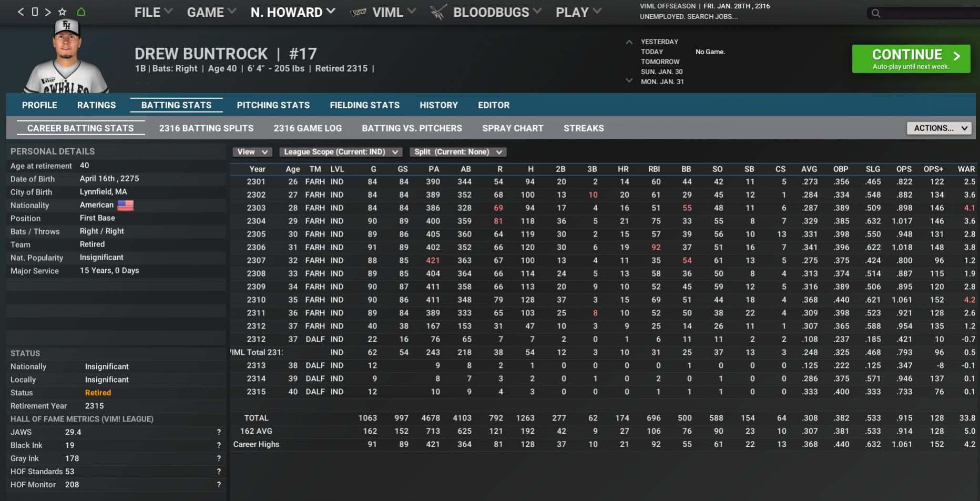Open the FILE menu
This screenshot has width=980, height=501.
coord(153,12)
